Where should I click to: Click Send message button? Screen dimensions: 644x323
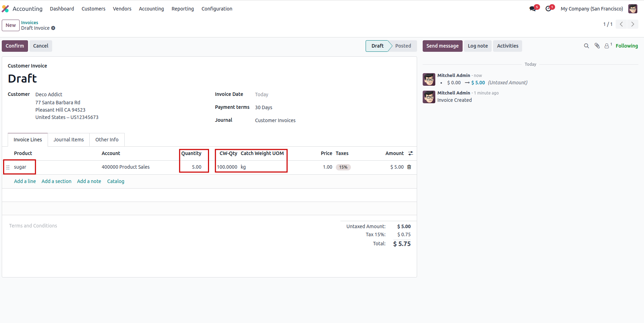point(442,46)
